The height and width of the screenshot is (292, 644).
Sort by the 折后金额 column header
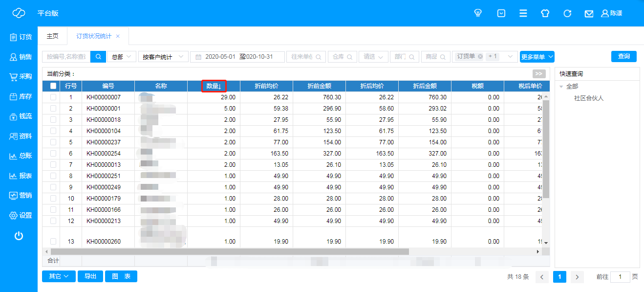coord(425,86)
